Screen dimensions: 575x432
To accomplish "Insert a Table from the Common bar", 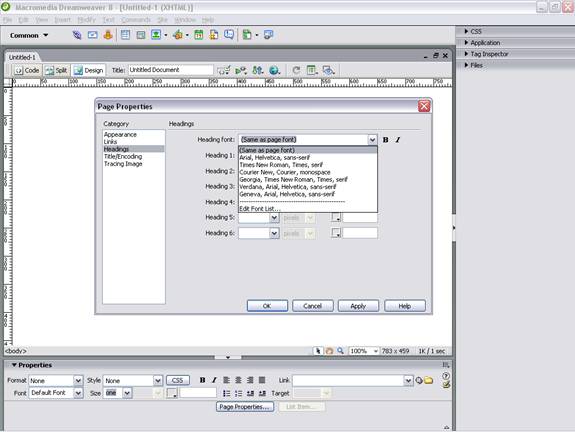I will pyautogui.click(x=125, y=35).
